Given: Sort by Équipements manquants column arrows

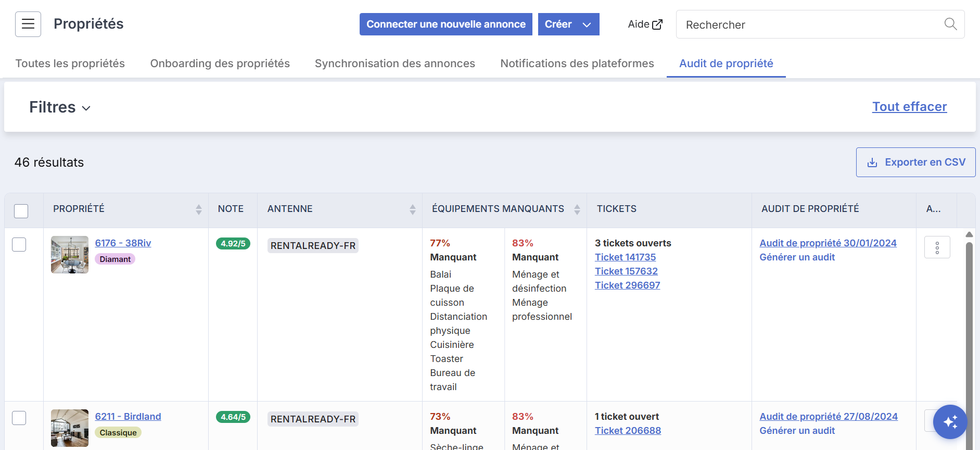Looking at the screenshot, I should click(577, 209).
